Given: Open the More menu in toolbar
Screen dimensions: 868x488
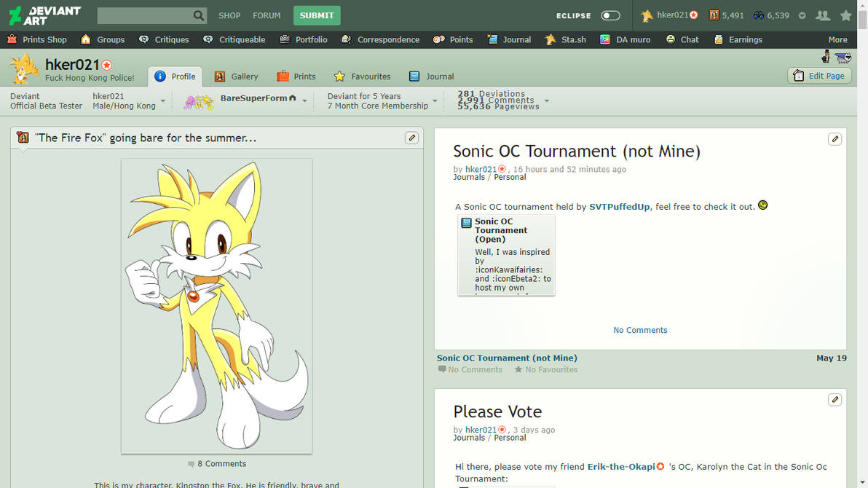Looking at the screenshot, I should point(837,39).
